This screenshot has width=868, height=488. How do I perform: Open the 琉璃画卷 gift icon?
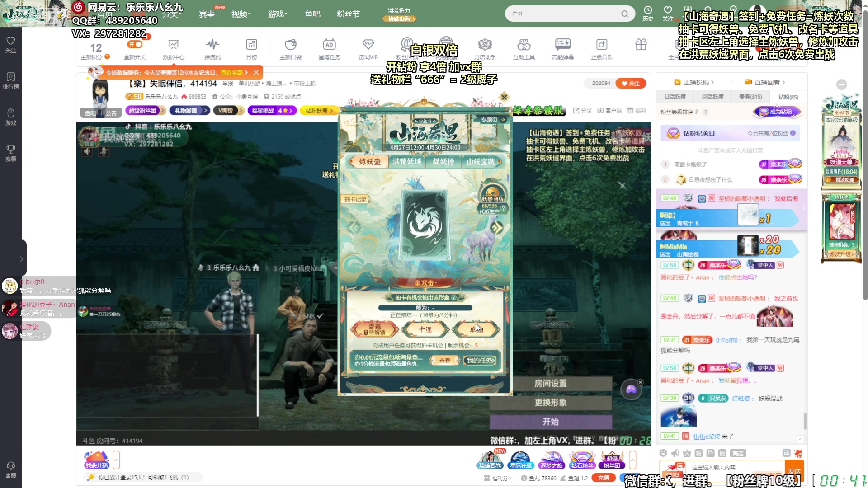coord(490,460)
